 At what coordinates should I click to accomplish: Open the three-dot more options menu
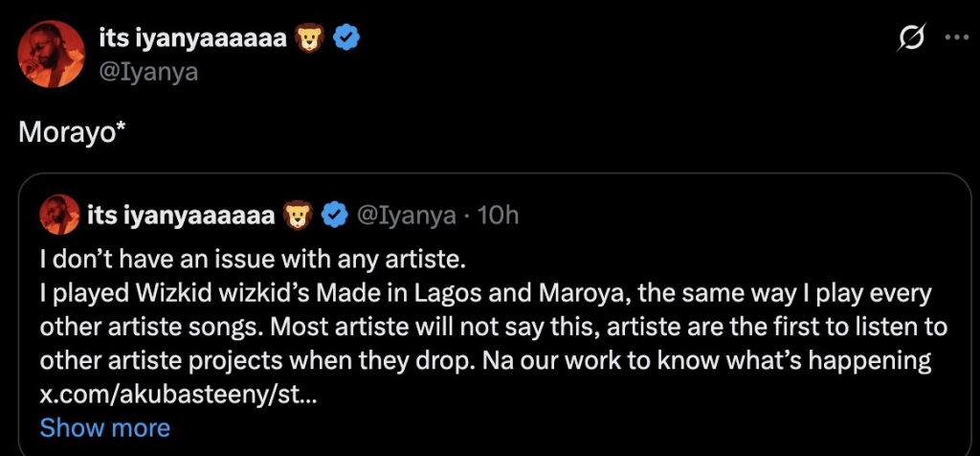(956, 38)
